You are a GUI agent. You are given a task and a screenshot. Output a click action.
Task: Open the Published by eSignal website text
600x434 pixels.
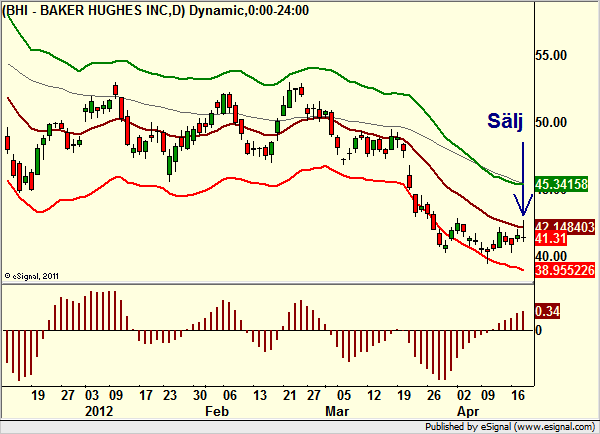(510, 426)
